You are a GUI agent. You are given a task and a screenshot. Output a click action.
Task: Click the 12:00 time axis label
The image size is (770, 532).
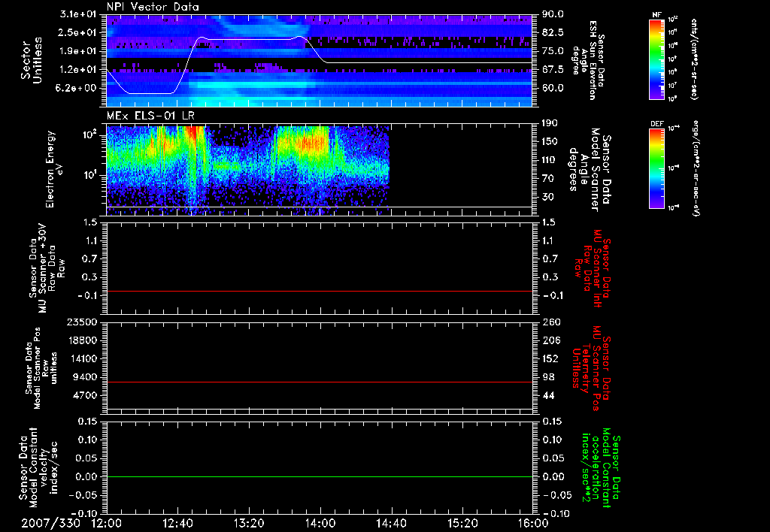point(107,523)
